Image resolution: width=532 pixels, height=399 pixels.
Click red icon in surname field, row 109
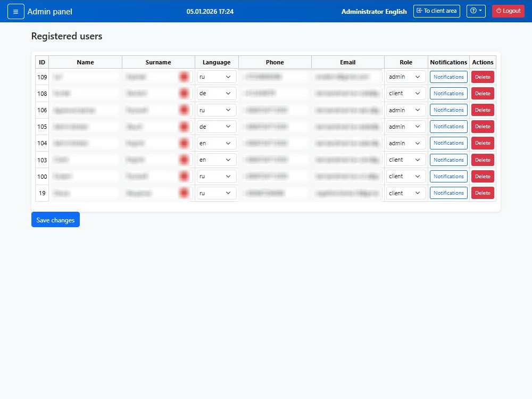(184, 77)
